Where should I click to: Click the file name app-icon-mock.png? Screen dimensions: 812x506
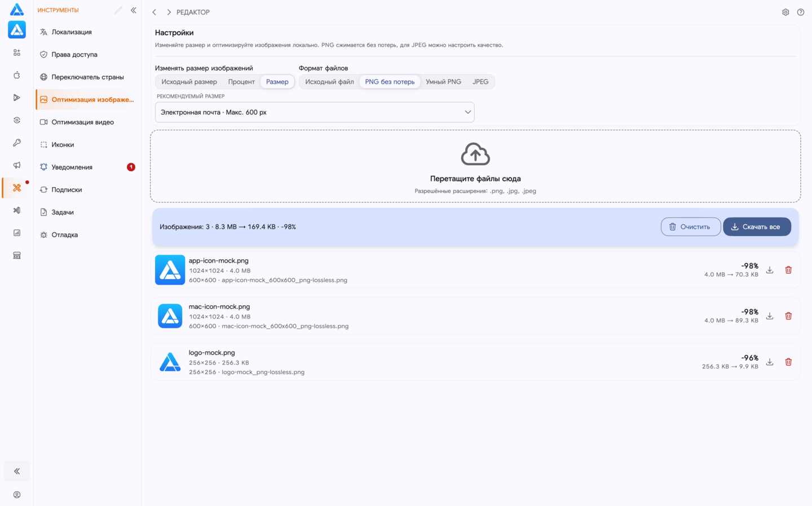[x=219, y=260]
